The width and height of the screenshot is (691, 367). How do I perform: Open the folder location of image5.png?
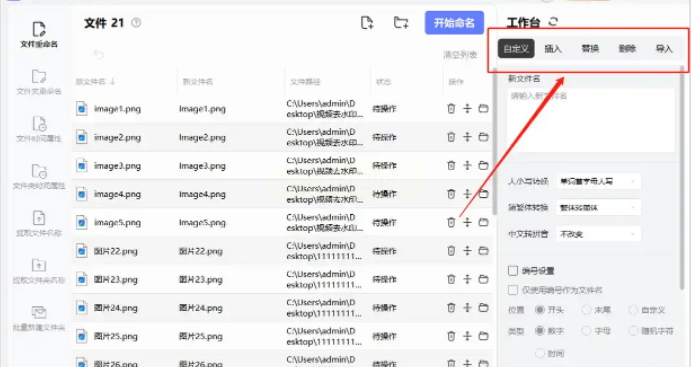(483, 222)
